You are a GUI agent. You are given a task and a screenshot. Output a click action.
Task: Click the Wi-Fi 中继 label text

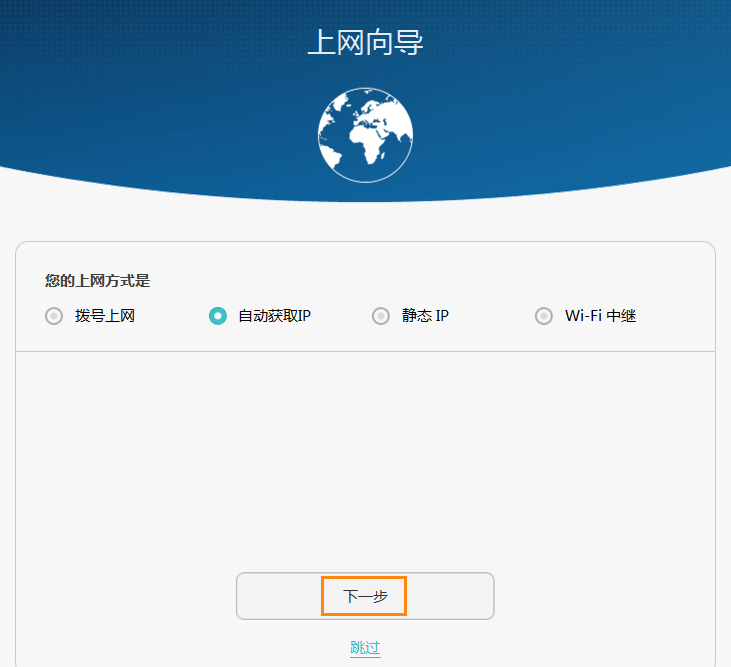click(600, 316)
